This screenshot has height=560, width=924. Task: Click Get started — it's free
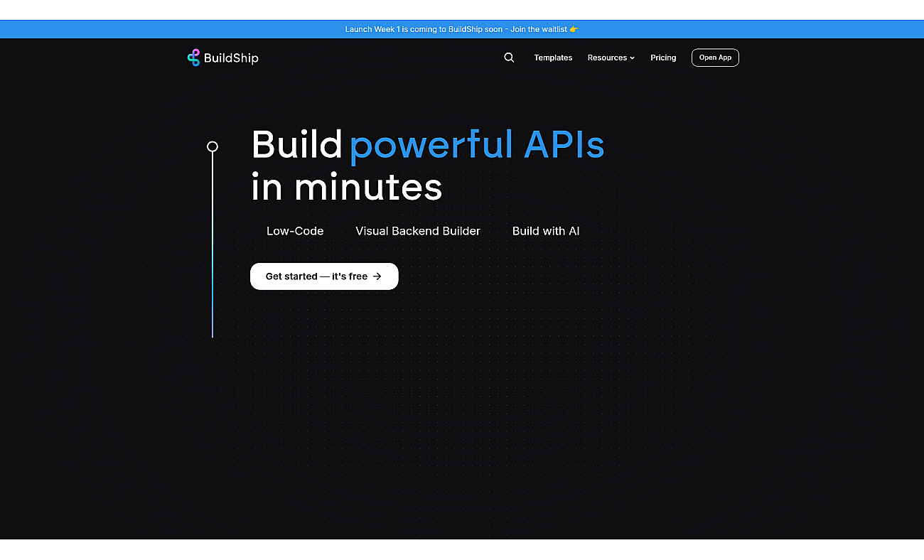coord(324,276)
